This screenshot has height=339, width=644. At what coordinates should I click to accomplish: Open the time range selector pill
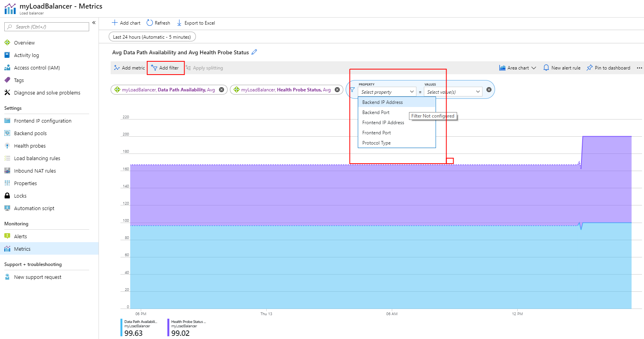pos(152,37)
